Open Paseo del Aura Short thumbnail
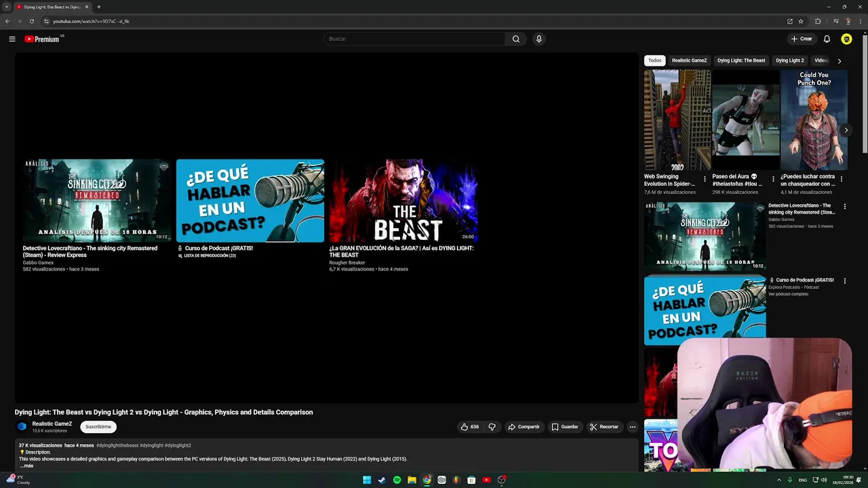 pos(745,120)
